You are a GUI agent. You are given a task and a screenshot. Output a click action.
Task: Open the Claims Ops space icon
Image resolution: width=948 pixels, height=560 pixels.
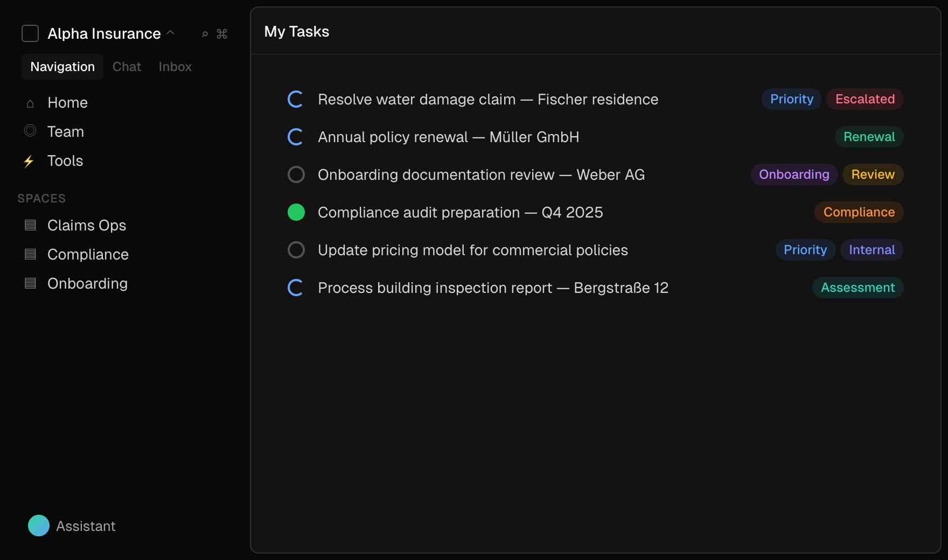coord(30,225)
